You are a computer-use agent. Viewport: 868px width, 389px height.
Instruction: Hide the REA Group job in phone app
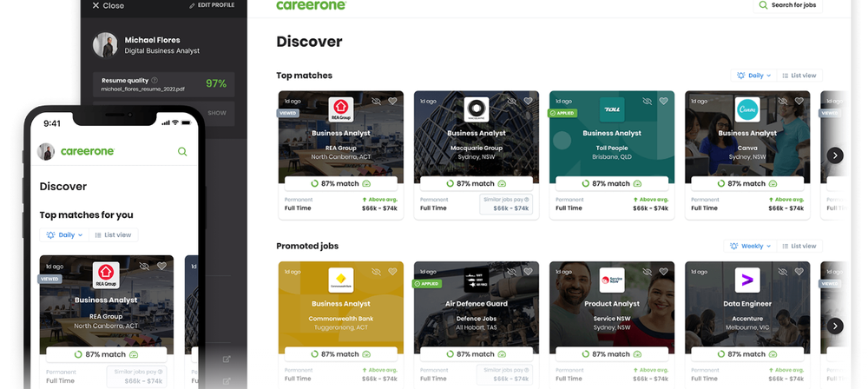tap(144, 267)
